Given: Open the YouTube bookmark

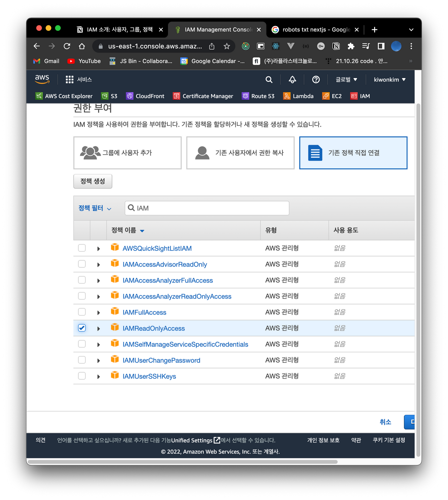Looking at the screenshot, I should (84, 61).
